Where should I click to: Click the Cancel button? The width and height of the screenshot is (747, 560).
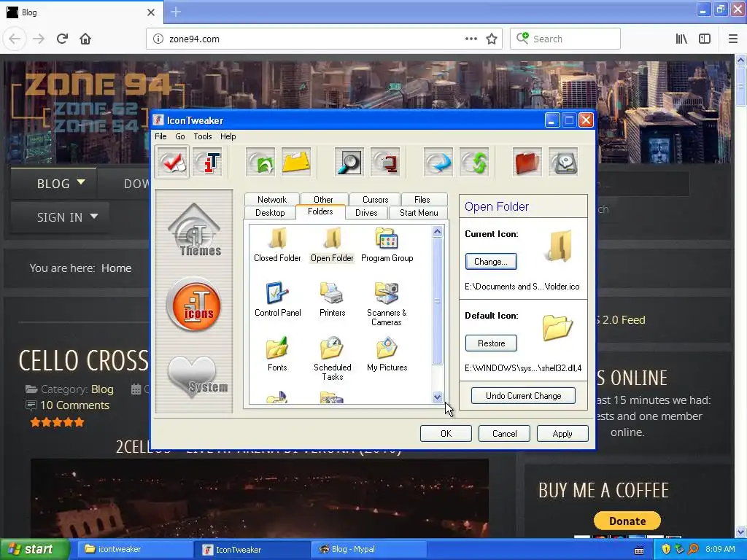point(504,434)
